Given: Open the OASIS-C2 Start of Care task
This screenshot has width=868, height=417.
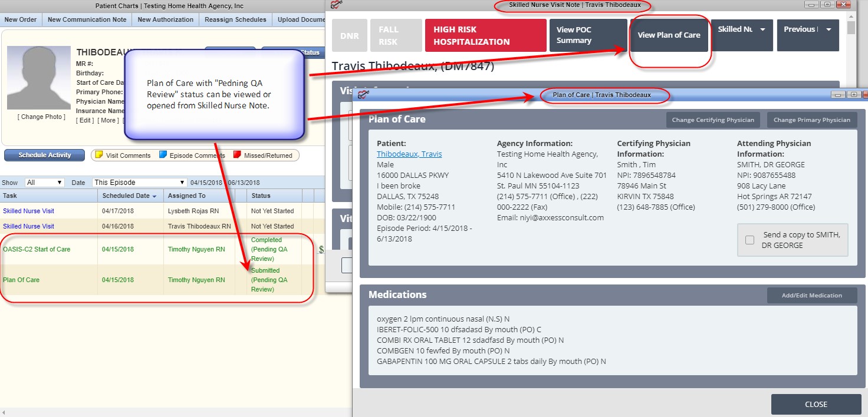Looking at the screenshot, I should coord(37,249).
